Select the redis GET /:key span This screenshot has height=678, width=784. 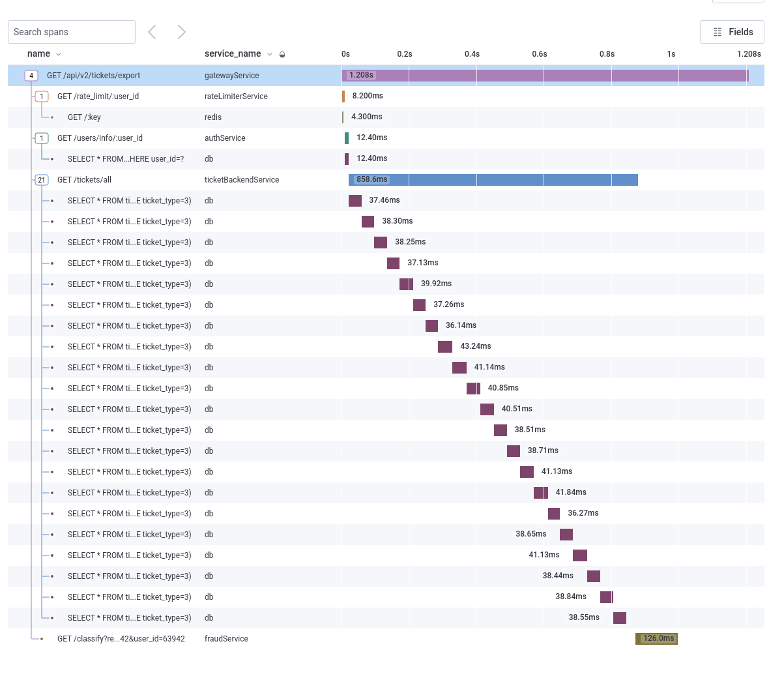(386, 117)
